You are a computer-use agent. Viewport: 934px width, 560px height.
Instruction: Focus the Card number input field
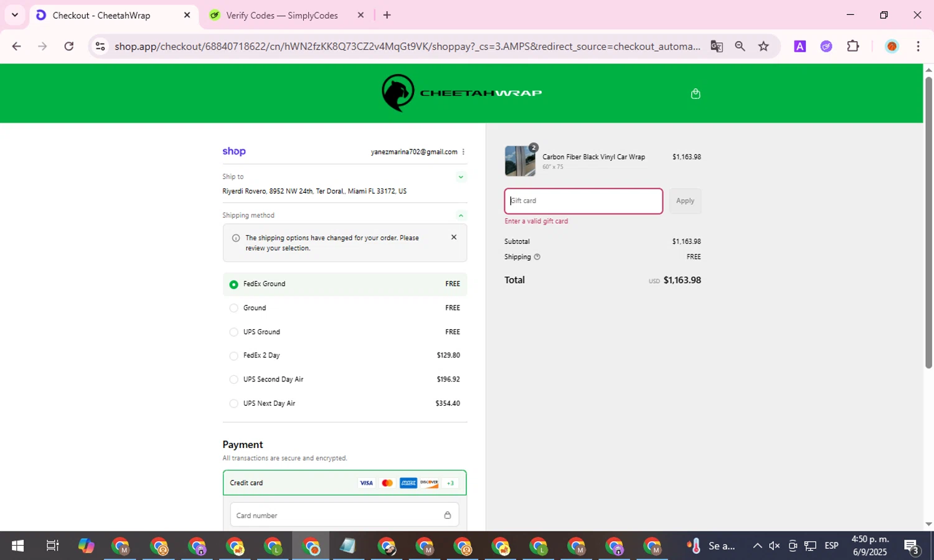pos(344,515)
